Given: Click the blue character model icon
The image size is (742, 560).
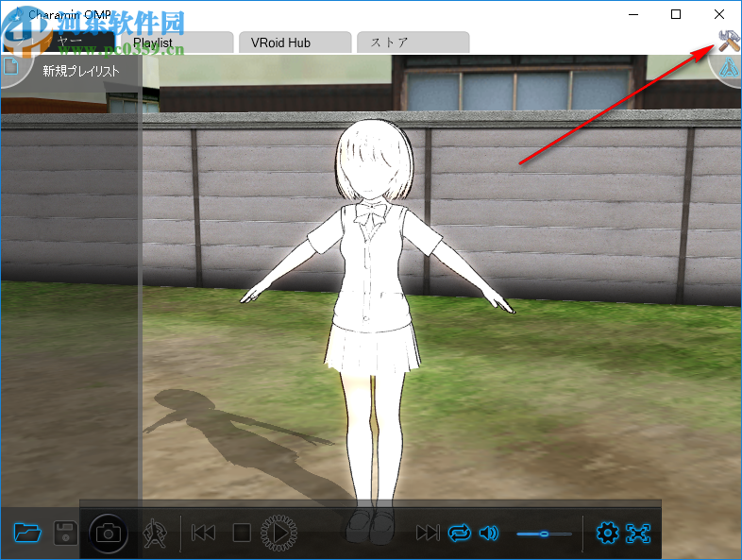Looking at the screenshot, I should pos(729,68).
